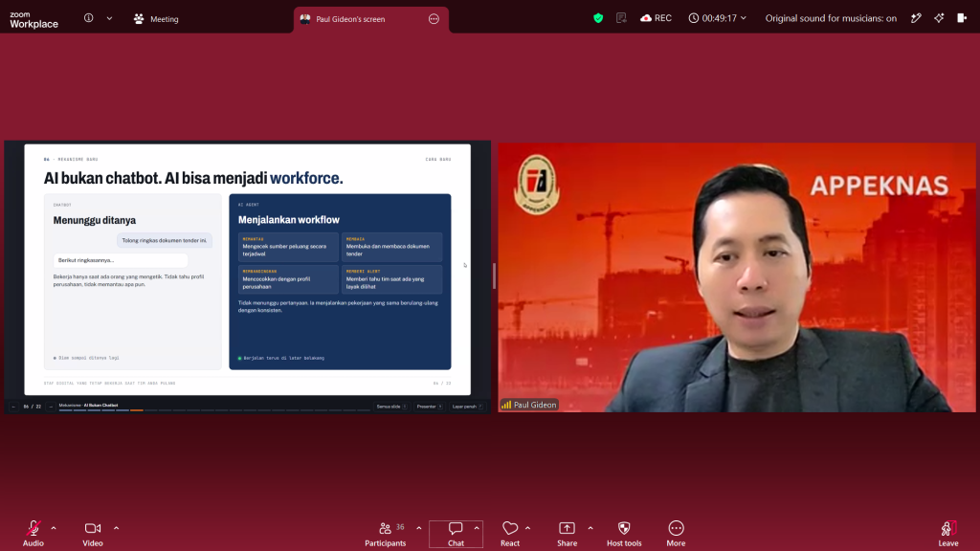Screen dimensions: 980x551
Task: Click the cloud REC recording indicator
Action: [x=656, y=18]
